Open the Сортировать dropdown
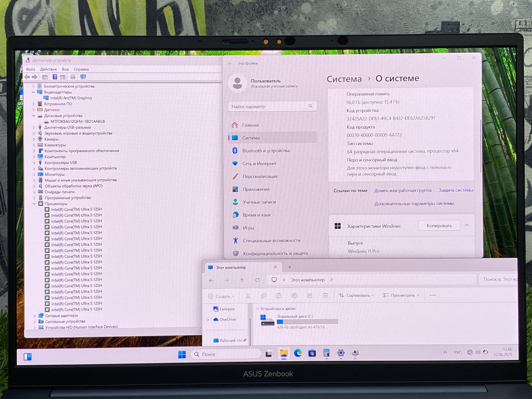The height and width of the screenshot is (399, 532). (x=356, y=295)
